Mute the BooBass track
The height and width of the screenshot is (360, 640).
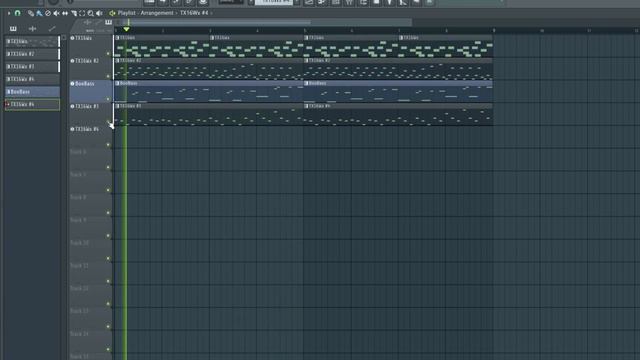tap(108, 99)
